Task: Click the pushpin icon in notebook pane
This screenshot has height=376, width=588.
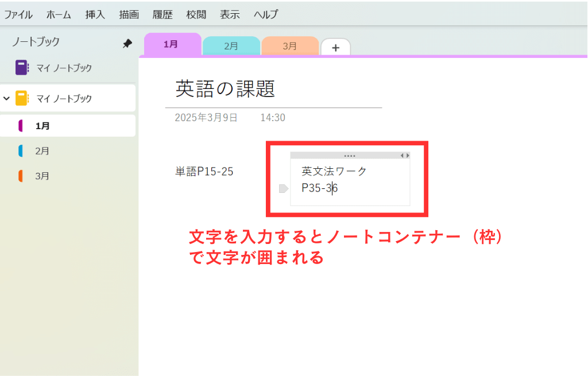Action: click(127, 44)
